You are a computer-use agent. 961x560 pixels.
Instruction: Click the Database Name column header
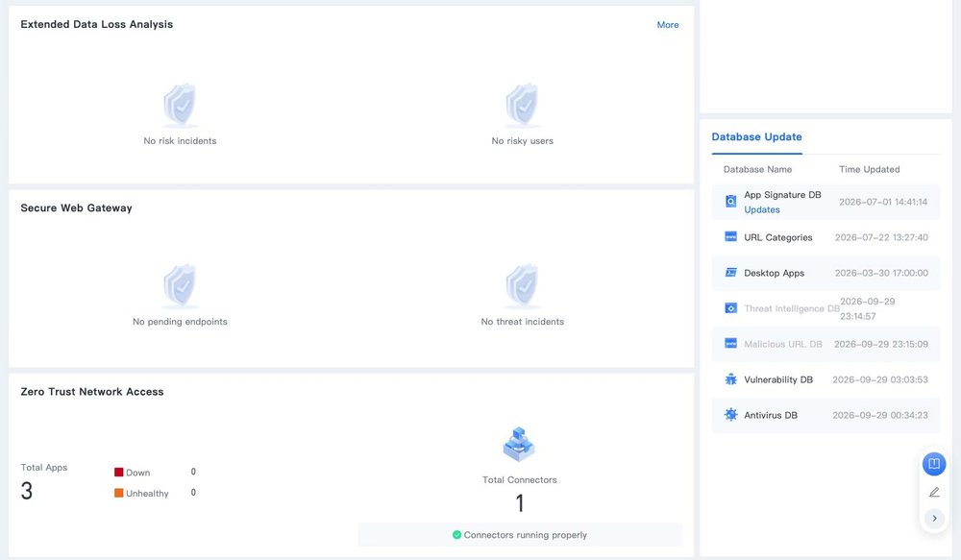pos(757,170)
